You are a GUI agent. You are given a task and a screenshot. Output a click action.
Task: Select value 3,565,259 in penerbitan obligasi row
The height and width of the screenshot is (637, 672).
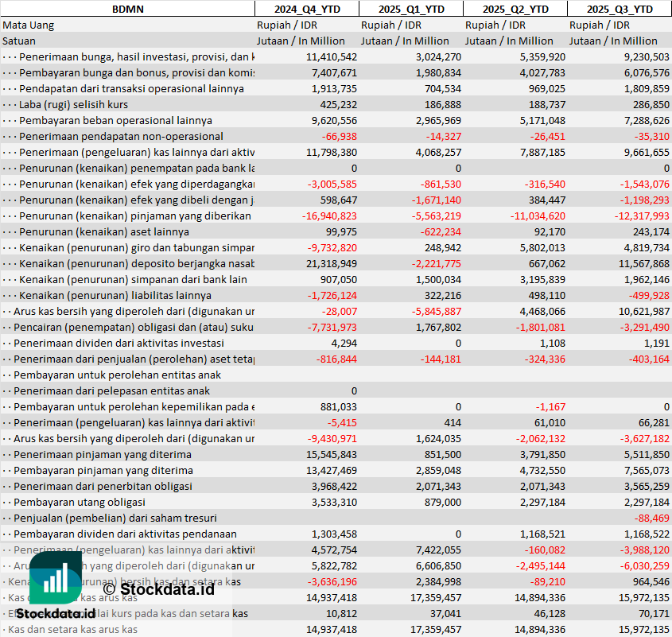point(647,485)
